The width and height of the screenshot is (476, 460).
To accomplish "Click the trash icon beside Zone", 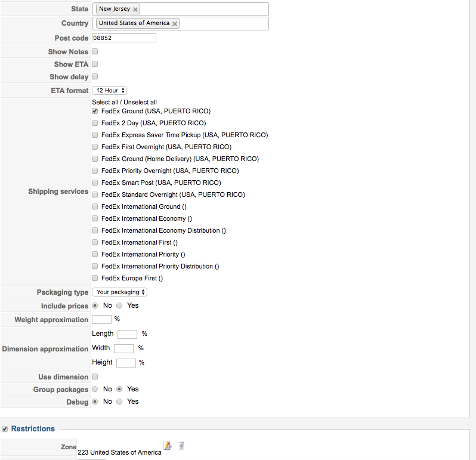I will point(181,445).
